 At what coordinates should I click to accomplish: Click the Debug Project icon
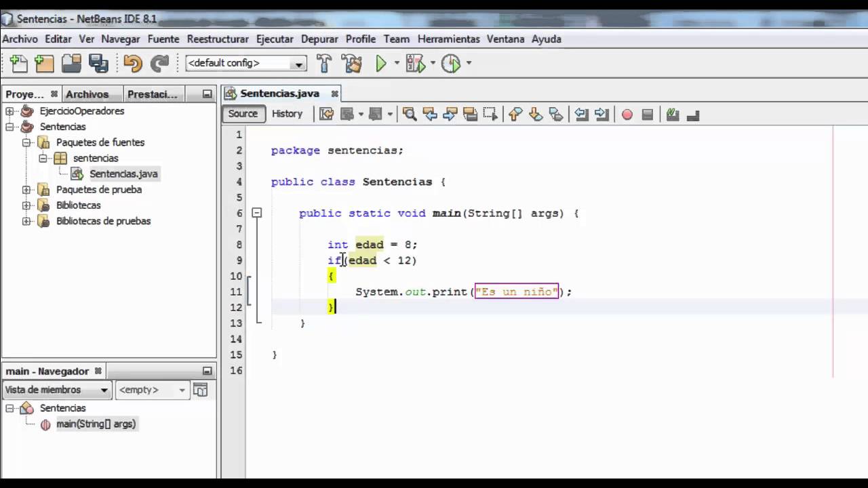coord(415,64)
